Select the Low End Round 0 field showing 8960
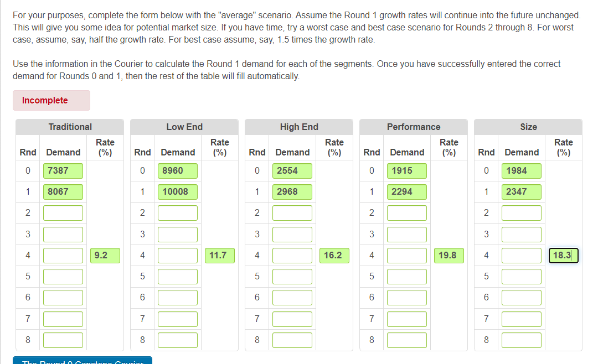Viewport: 598px width, 364px height. (177, 170)
